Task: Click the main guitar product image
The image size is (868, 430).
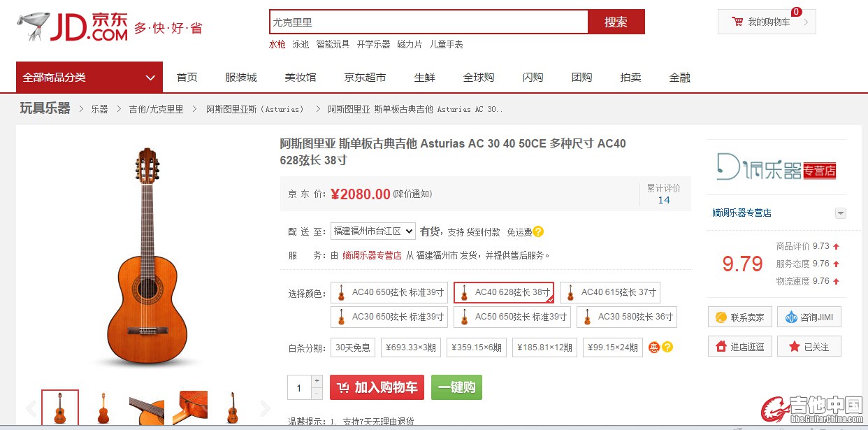Action: 147,257
